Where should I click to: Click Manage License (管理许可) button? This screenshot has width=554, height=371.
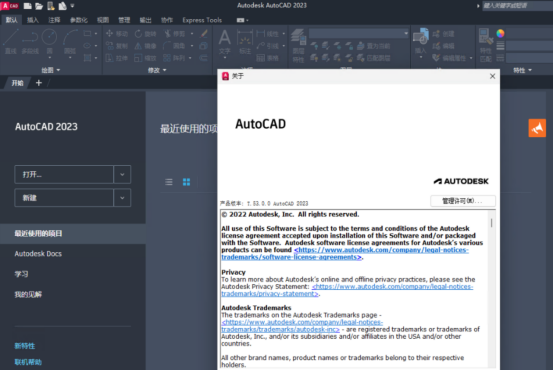pyautogui.click(x=463, y=201)
